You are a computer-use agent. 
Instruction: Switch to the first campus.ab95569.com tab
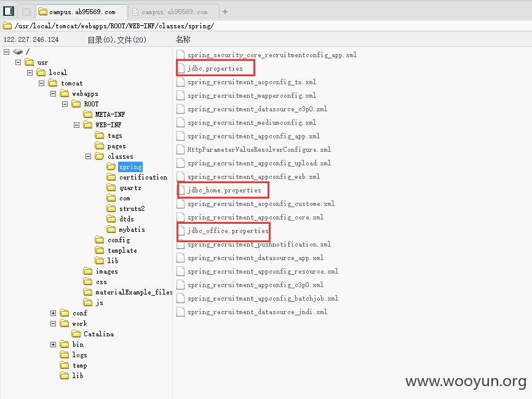tap(81, 12)
